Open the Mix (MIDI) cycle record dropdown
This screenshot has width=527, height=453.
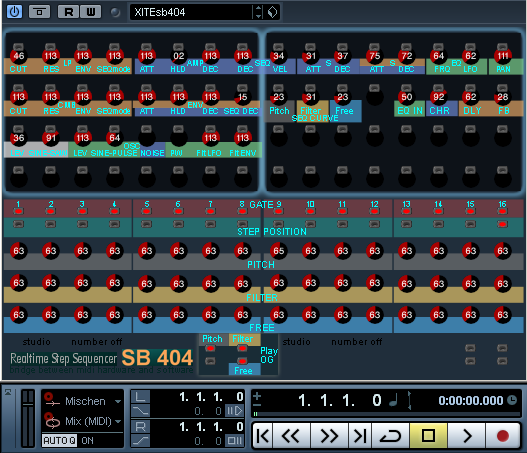pos(118,421)
